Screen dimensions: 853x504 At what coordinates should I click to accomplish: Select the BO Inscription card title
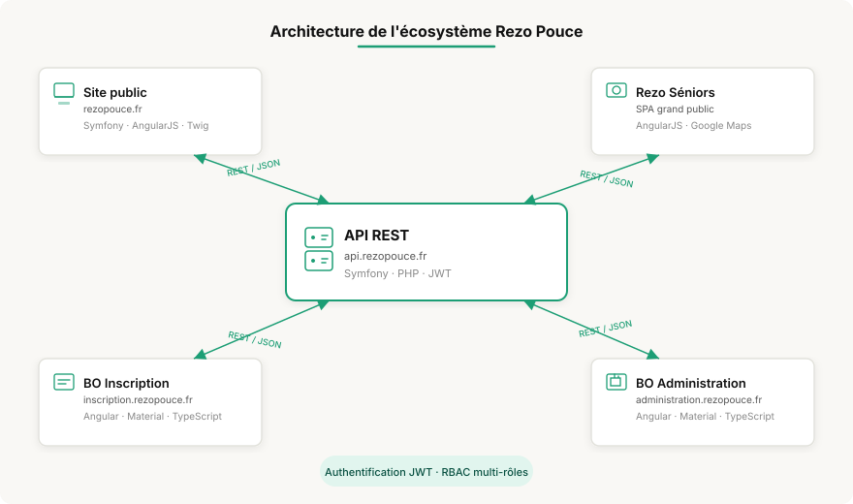[126, 383]
